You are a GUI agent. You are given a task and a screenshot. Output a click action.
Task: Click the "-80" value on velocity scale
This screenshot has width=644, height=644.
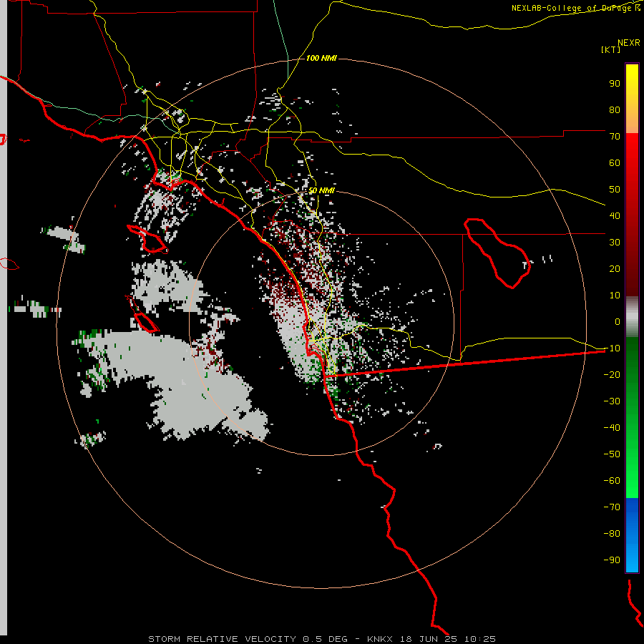click(612, 534)
